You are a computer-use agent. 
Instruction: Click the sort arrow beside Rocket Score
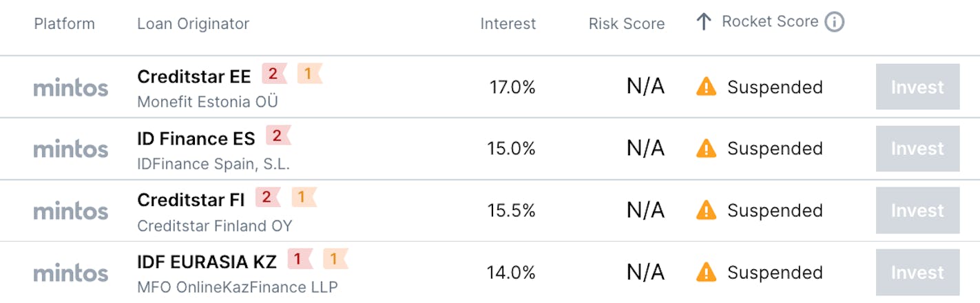tap(703, 23)
